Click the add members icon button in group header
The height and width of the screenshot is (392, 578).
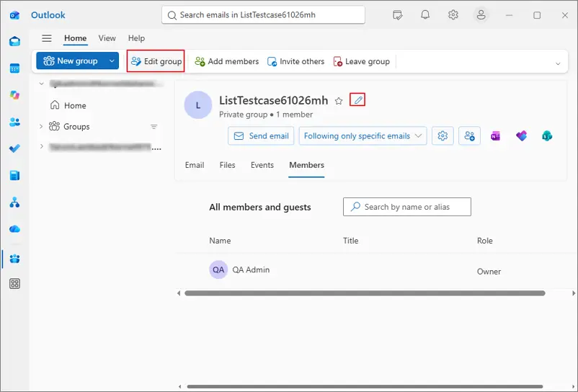tap(470, 136)
